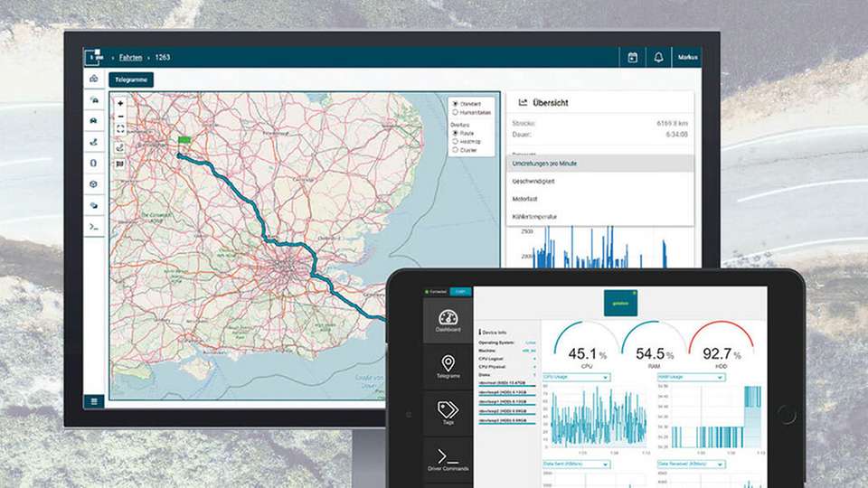
Task: Open Dashboard tab on tablet
Action: pyautogui.click(x=448, y=321)
